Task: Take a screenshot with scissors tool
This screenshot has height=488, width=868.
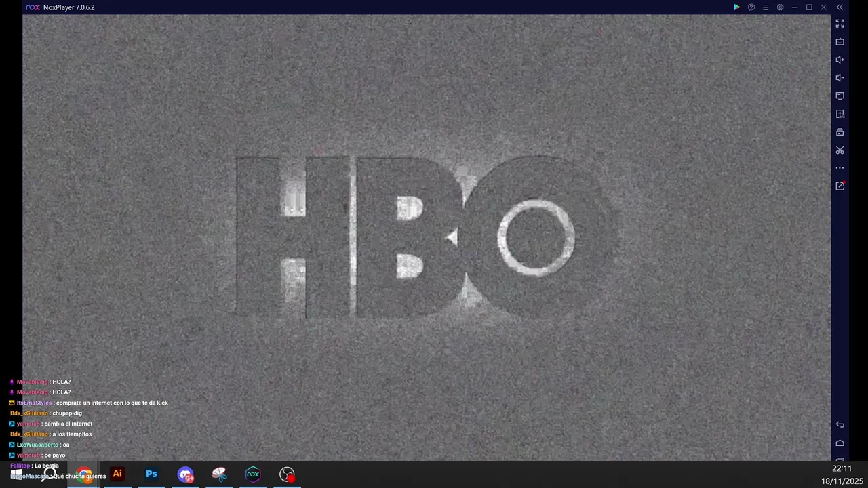Action: coord(840,150)
